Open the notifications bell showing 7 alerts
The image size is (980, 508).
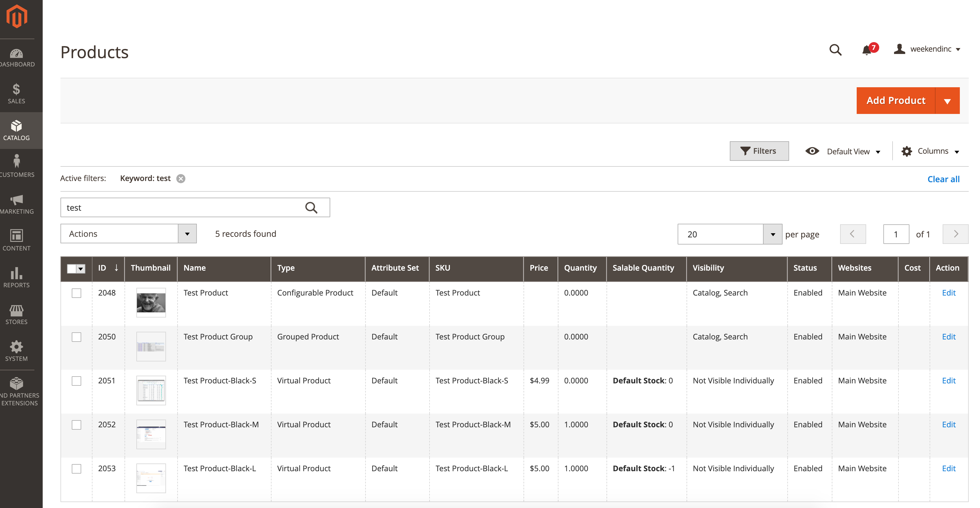pos(867,50)
